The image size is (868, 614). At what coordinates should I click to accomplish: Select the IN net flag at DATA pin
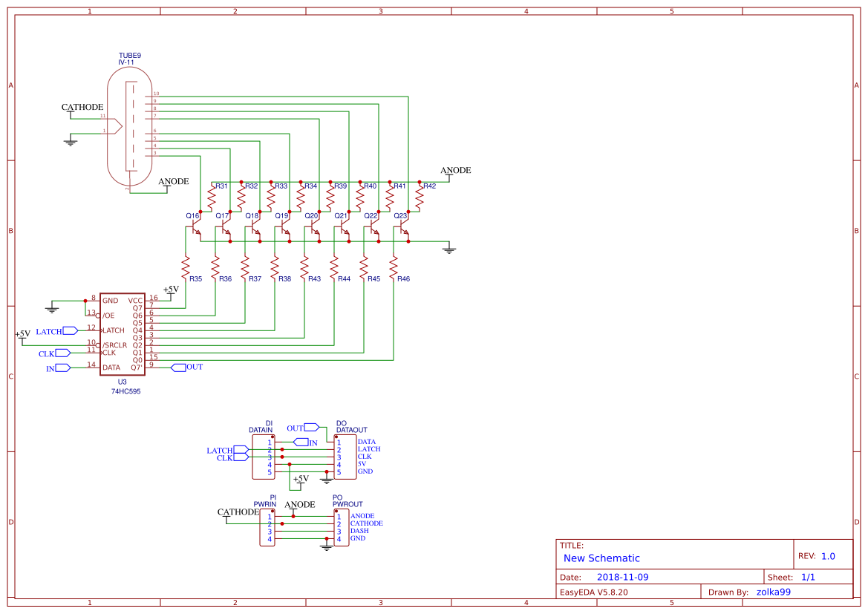coord(62,368)
